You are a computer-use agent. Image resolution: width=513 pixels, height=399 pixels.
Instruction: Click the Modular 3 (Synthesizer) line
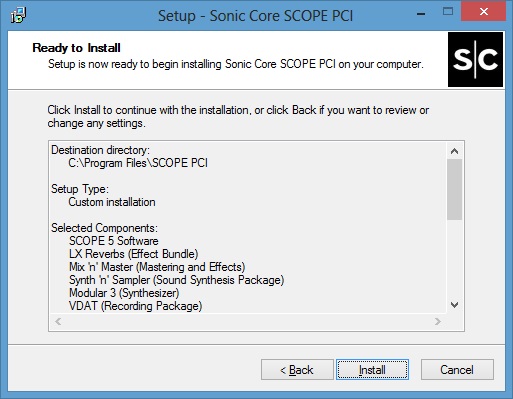124,293
